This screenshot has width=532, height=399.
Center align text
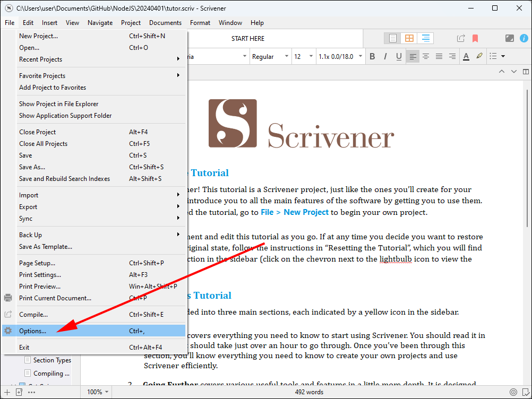(x=426, y=56)
